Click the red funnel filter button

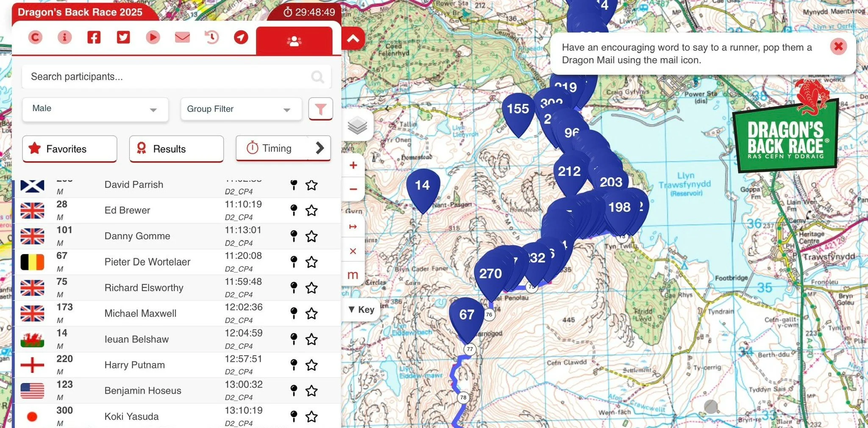[x=320, y=109]
